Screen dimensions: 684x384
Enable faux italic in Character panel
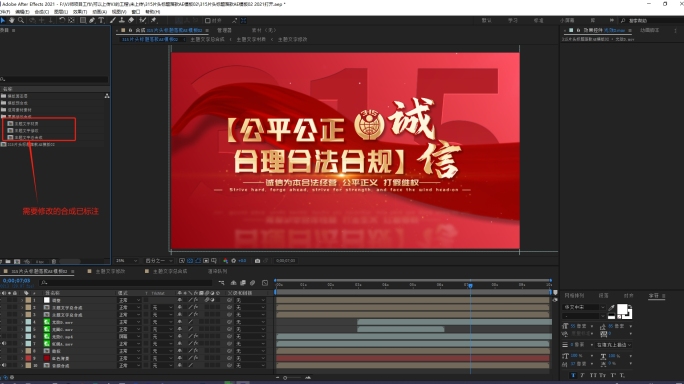click(582, 375)
